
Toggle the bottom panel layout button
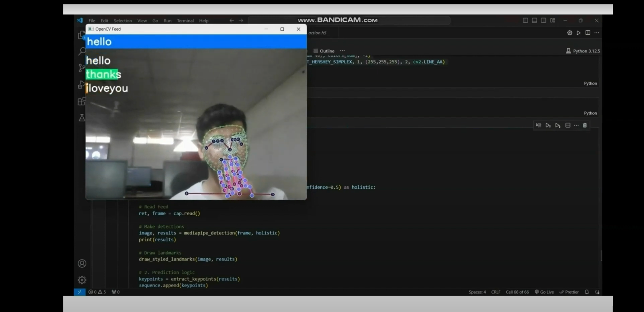pos(535,21)
